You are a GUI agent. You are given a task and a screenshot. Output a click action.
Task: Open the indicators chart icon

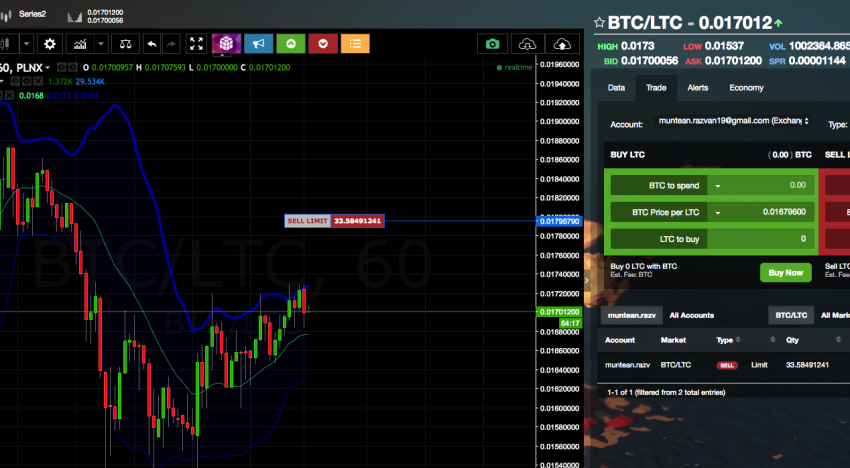pos(80,44)
